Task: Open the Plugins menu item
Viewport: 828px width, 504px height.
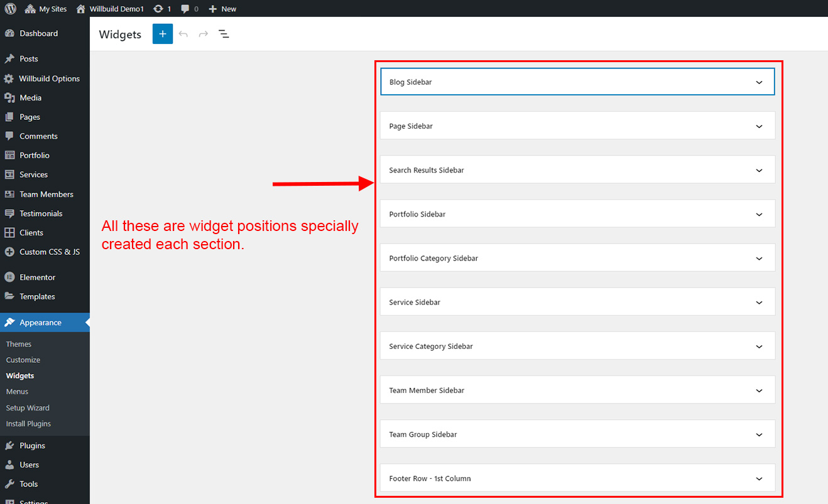Action: point(32,446)
